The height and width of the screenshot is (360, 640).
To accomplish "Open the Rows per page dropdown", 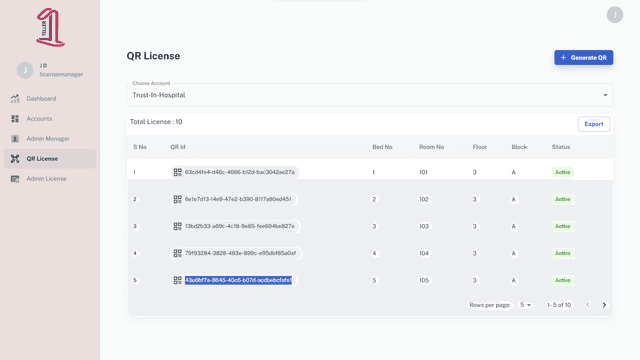I will (525, 305).
